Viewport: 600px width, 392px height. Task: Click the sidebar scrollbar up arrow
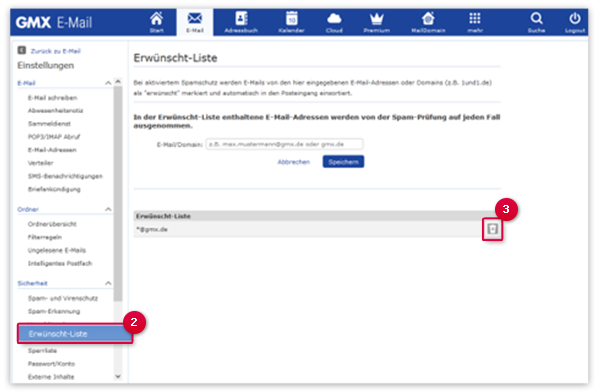(118, 82)
